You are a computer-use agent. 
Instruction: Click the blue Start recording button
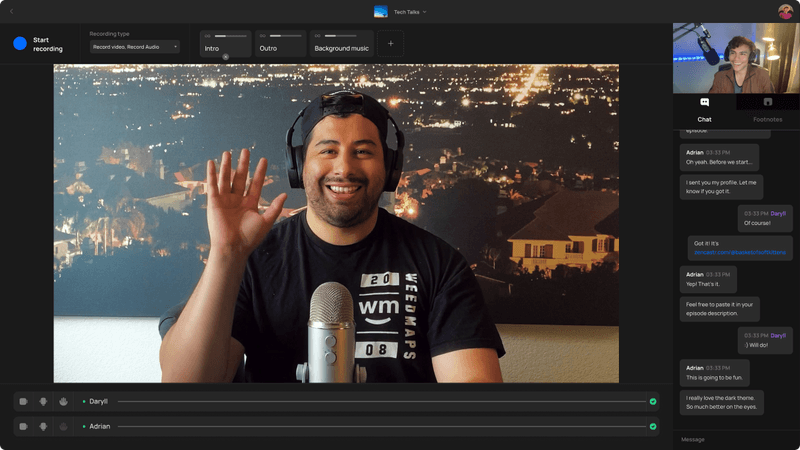(x=20, y=44)
